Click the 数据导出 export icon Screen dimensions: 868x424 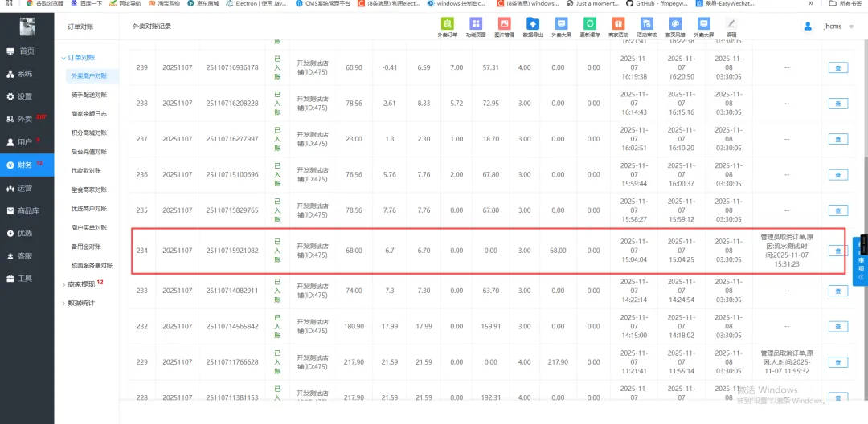click(x=532, y=27)
